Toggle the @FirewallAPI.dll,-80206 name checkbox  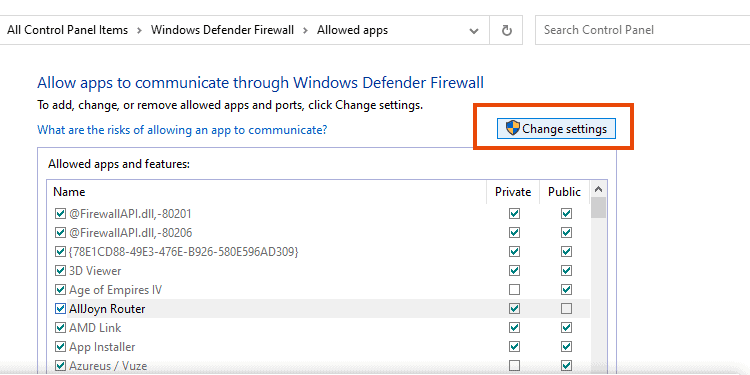[60, 232]
